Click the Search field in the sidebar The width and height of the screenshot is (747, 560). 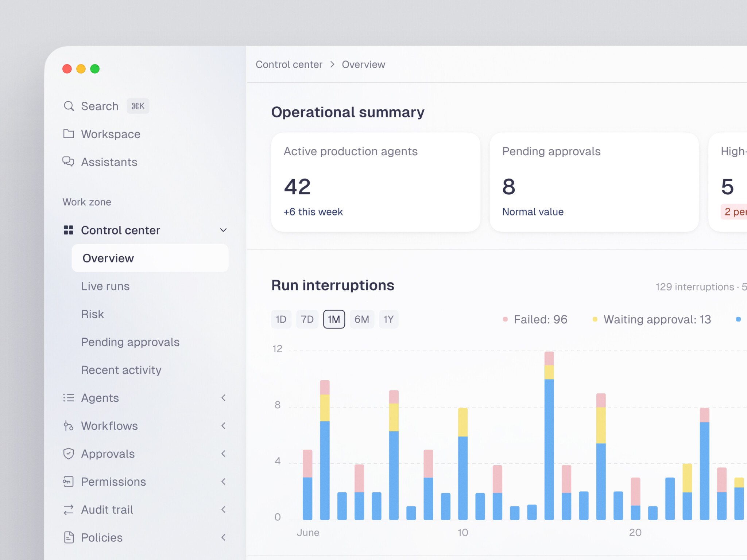tap(106, 106)
